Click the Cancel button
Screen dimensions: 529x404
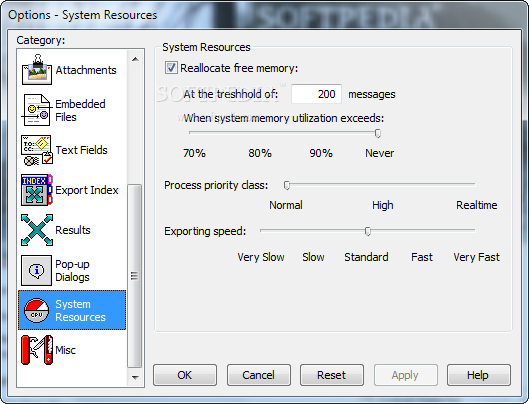258,375
